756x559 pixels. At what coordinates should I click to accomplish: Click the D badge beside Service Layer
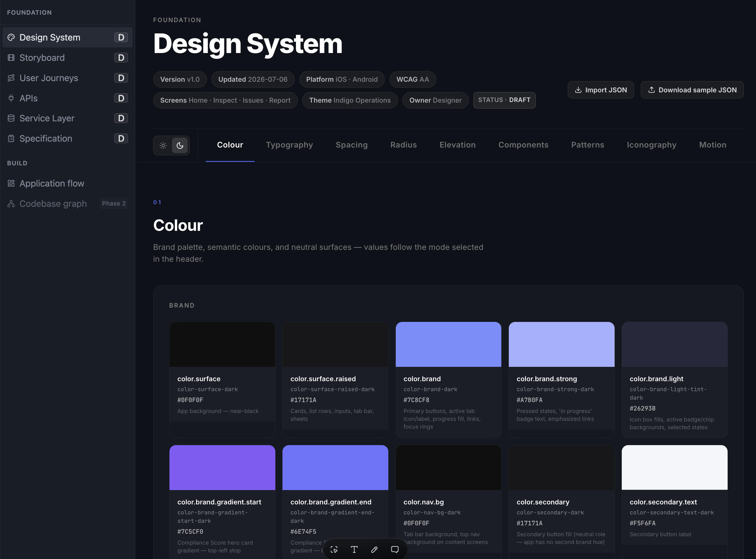[121, 118]
